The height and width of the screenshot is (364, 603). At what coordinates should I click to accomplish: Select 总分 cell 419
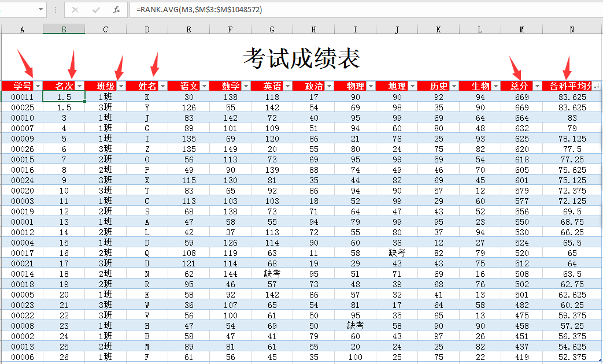pos(521,356)
